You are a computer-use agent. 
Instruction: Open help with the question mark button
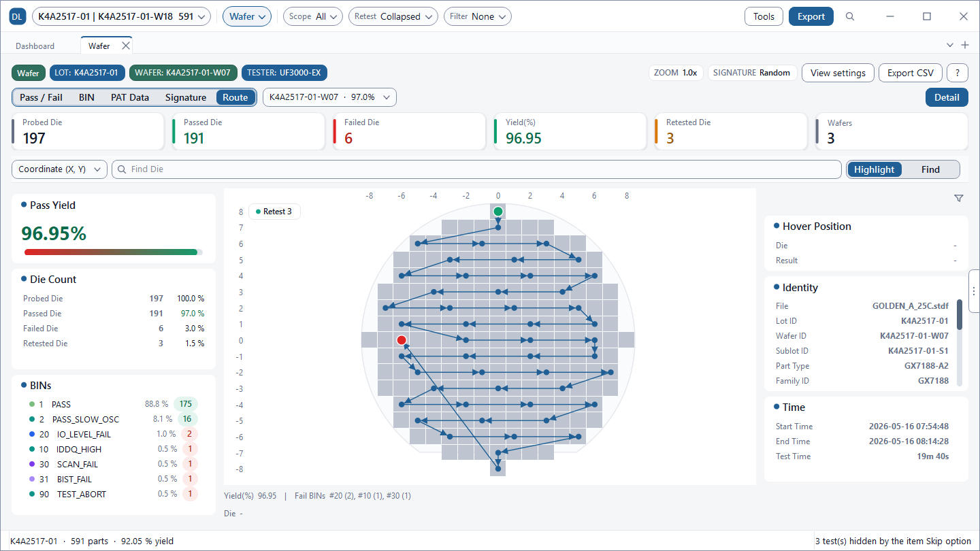click(x=958, y=73)
